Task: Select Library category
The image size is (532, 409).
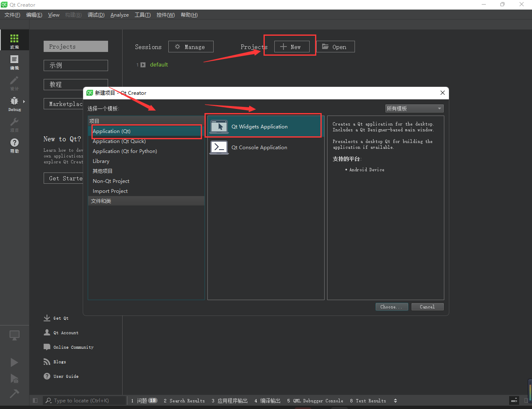Action: click(x=146, y=161)
